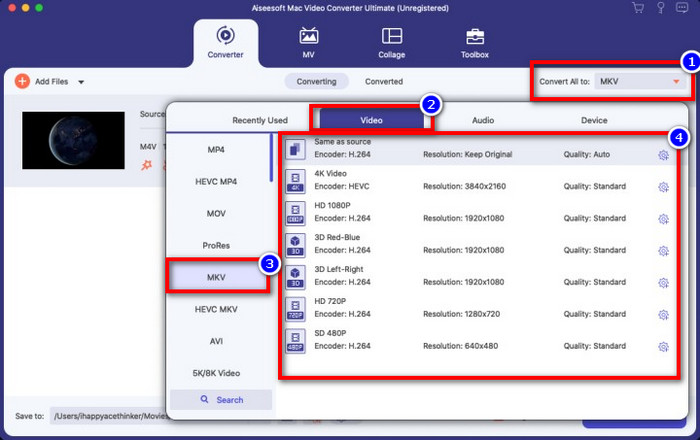Click the Converter tab icon

point(225,35)
